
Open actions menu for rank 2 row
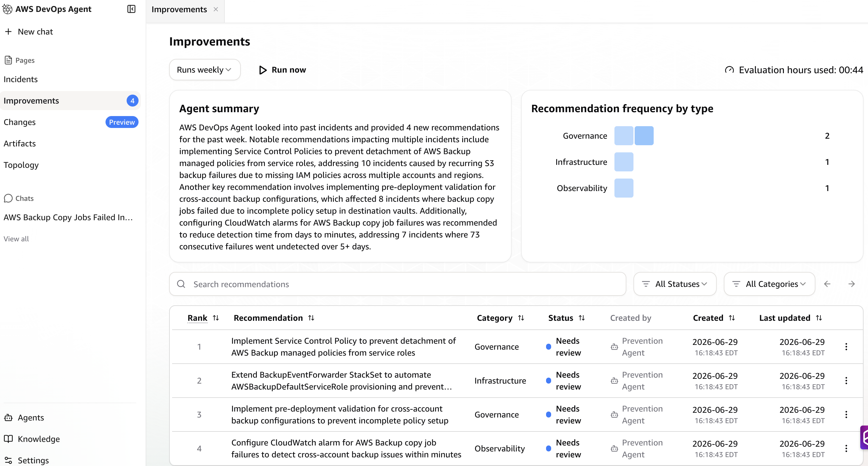(x=846, y=381)
